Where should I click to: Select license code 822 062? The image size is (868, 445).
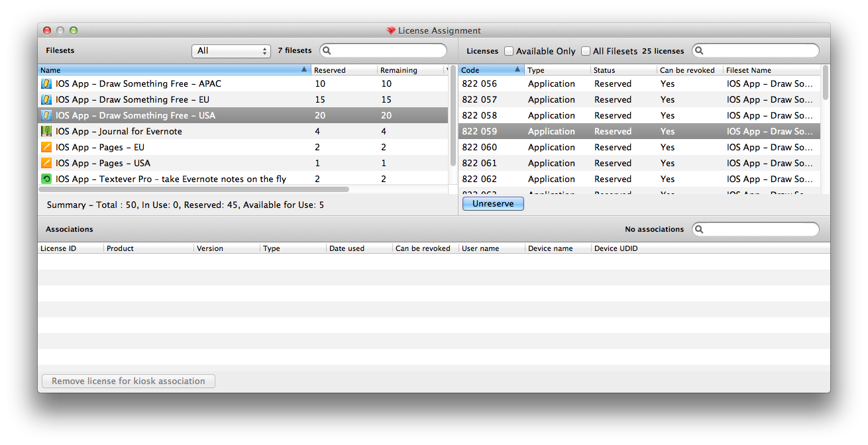point(639,179)
